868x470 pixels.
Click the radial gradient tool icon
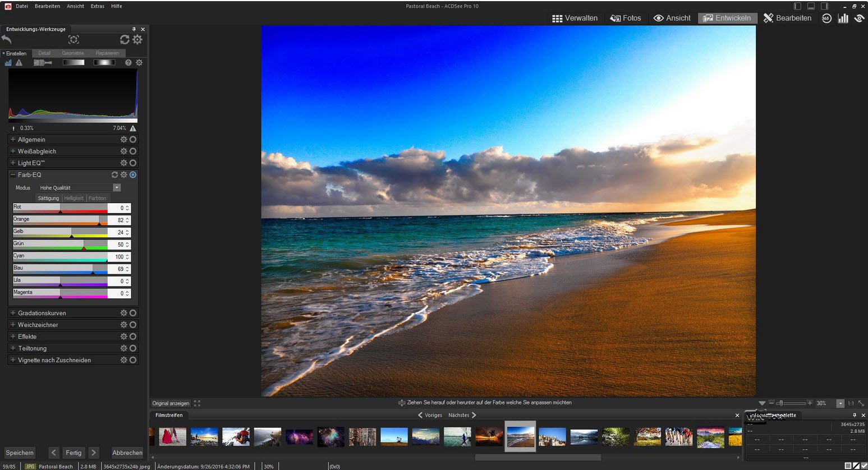pyautogui.click(x=104, y=63)
